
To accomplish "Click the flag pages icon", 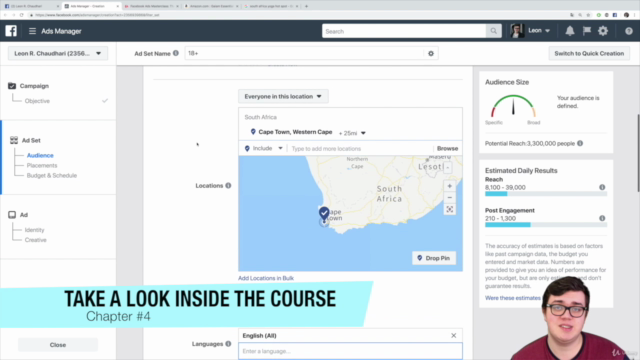I will tap(587, 31).
